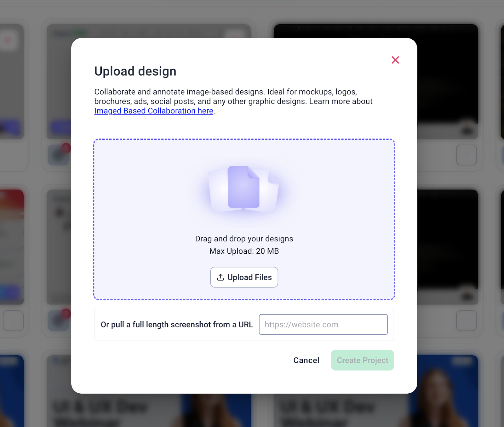Click the comment icon beneath the top project card
Image resolution: width=504 pixels, height=427 pixels.
[58, 156]
